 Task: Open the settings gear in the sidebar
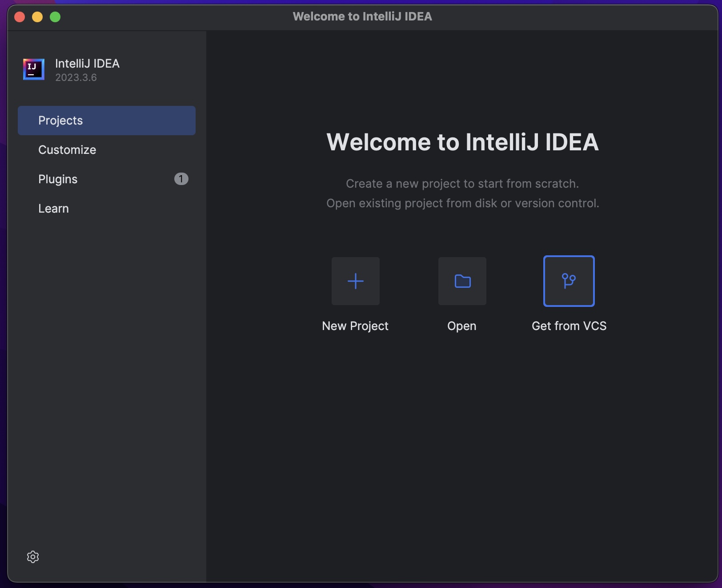pyautogui.click(x=33, y=557)
